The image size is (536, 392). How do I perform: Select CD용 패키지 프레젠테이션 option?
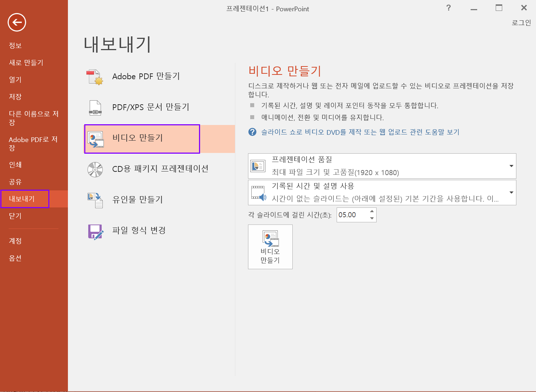[x=160, y=170]
